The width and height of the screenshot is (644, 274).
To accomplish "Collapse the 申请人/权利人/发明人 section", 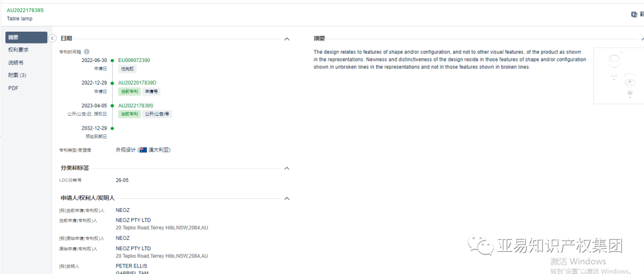I will (x=287, y=198).
